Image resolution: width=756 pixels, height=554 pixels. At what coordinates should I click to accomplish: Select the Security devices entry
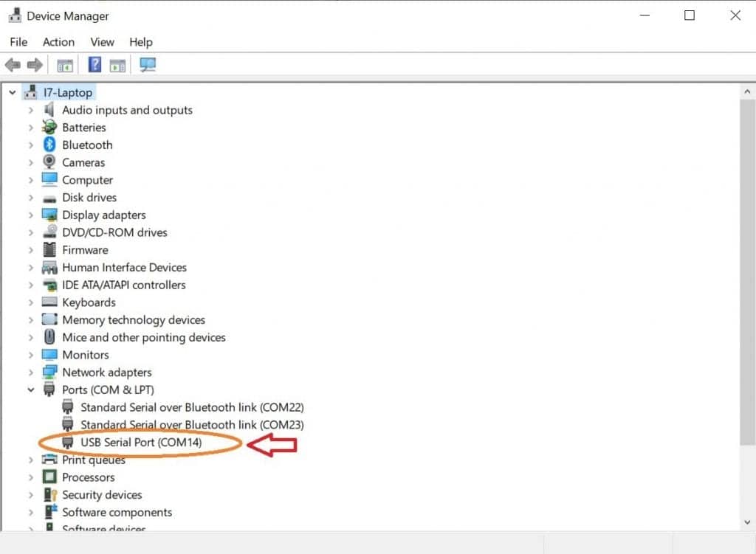pos(102,495)
